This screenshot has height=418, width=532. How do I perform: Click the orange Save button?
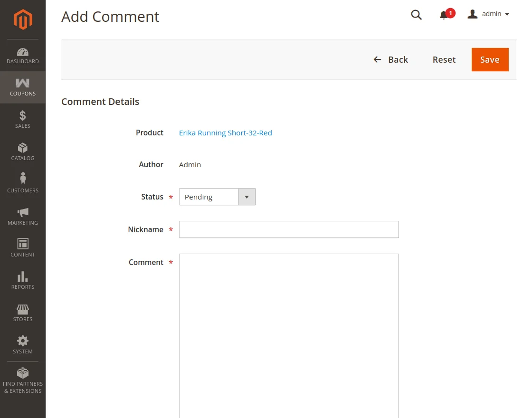490,59
